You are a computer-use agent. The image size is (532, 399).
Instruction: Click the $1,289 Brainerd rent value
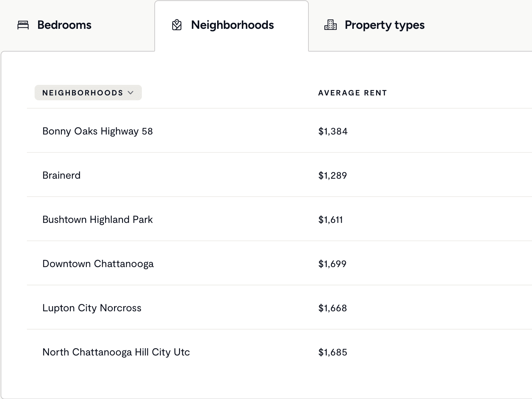[x=332, y=175]
